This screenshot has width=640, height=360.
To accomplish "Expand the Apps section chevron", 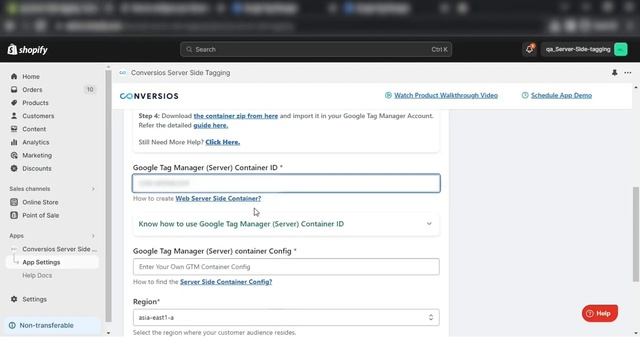I will point(93,236).
